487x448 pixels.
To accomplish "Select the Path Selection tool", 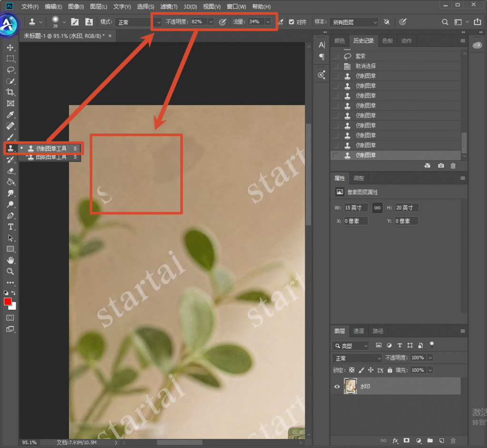I will (10, 238).
